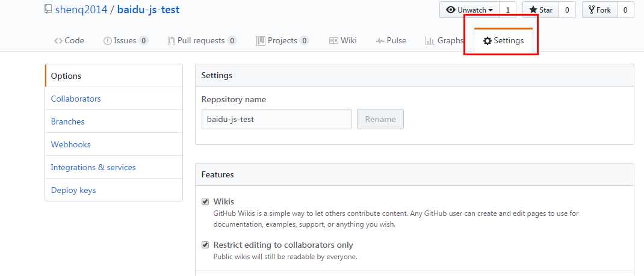Open Deploy keys settings

pyautogui.click(x=114, y=190)
